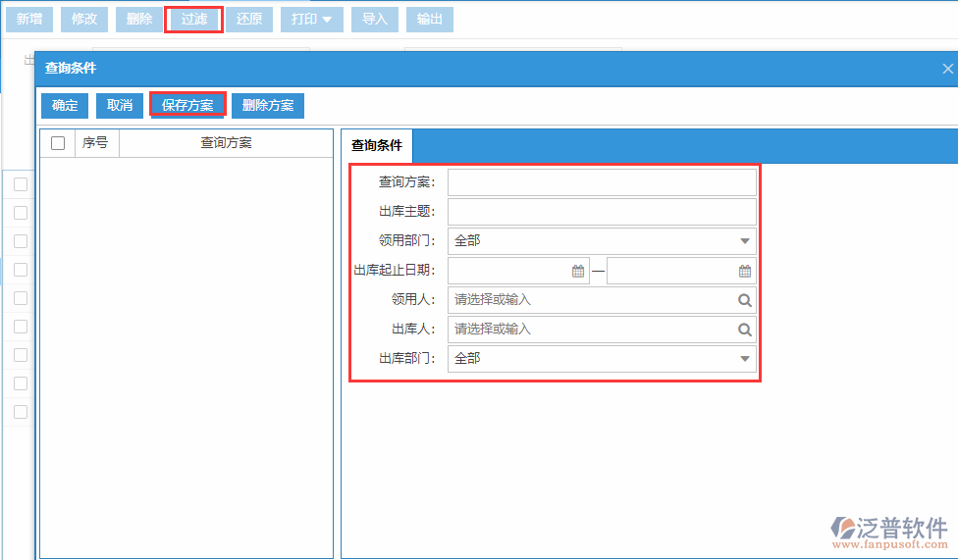Click the 过滤 toolbar button
Screen dimensions: 958x560
194,20
